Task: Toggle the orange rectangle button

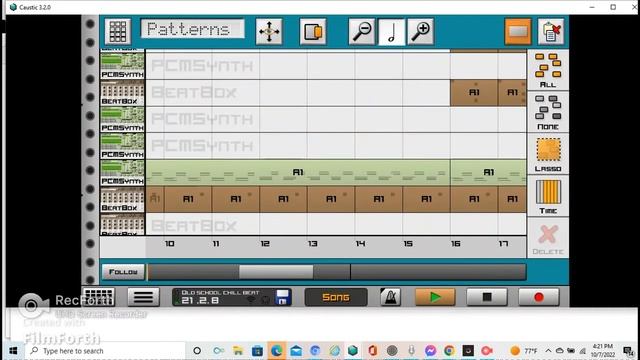Action: pos(518,31)
